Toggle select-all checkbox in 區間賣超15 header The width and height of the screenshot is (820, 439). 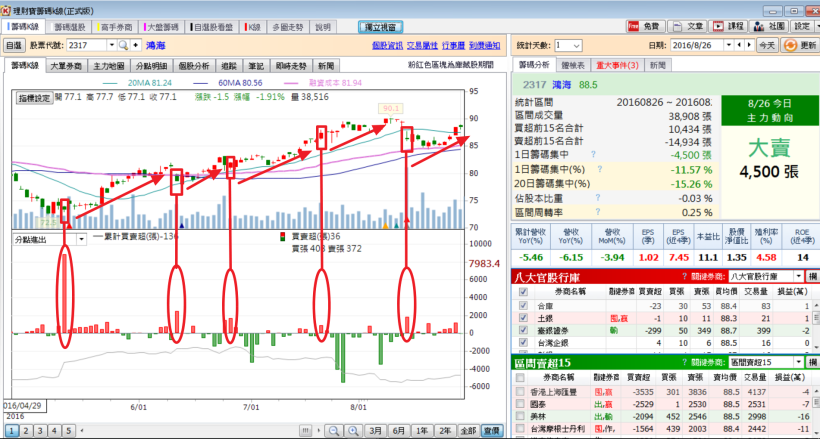coord(520,377)
